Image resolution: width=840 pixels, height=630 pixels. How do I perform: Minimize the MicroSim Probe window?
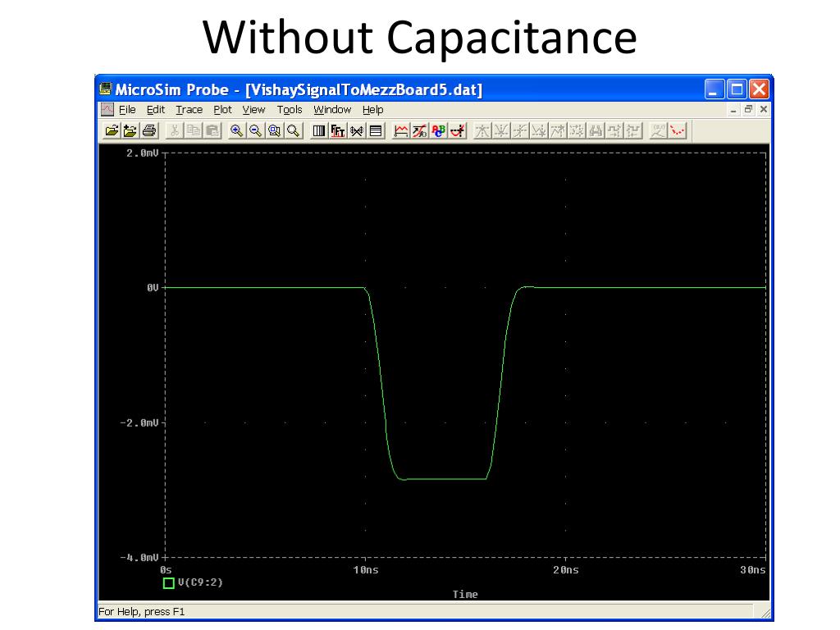(x=714, y=89)
